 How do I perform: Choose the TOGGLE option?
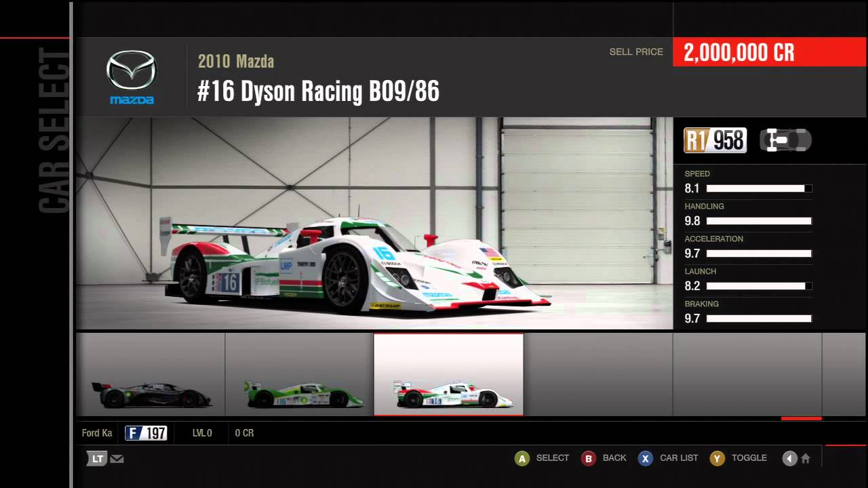(x=749, y=458)
